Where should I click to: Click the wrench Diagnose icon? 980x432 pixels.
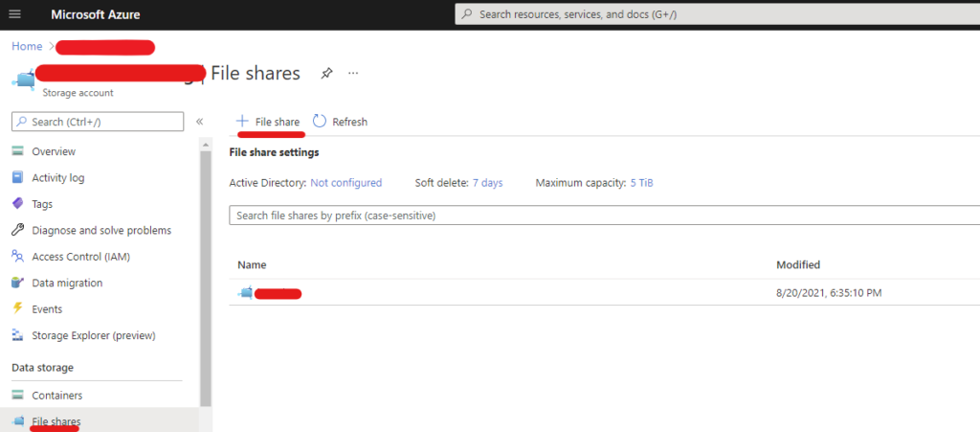coord(18,230)
